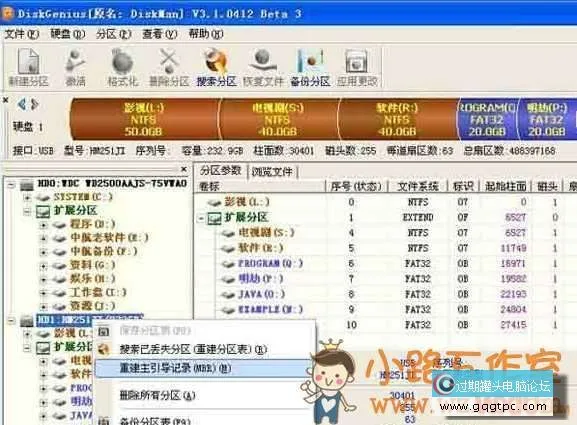Select the 影视(L:) 50.0GB block in disk bar
The width and height of the screenshot is (577, 425).
click(x=144, y=119)
